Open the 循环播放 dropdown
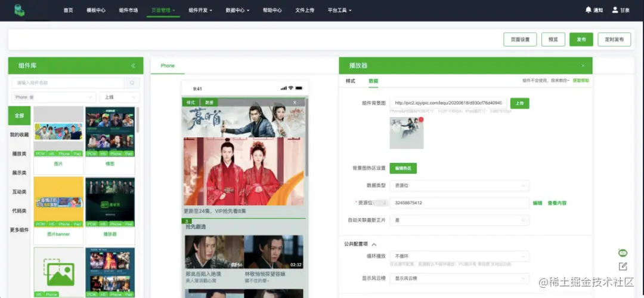This screenshot has width=644, height=298. (x=459, y=256)
